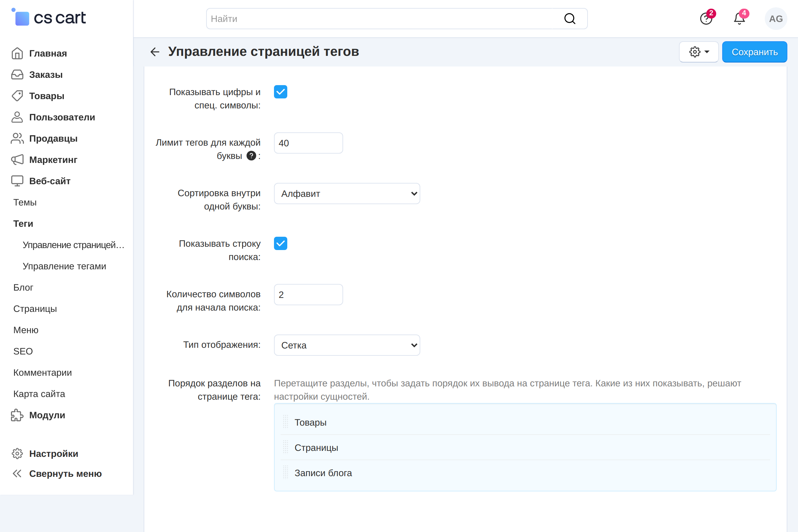Focus the Найти search field

[x=397, y=19]
